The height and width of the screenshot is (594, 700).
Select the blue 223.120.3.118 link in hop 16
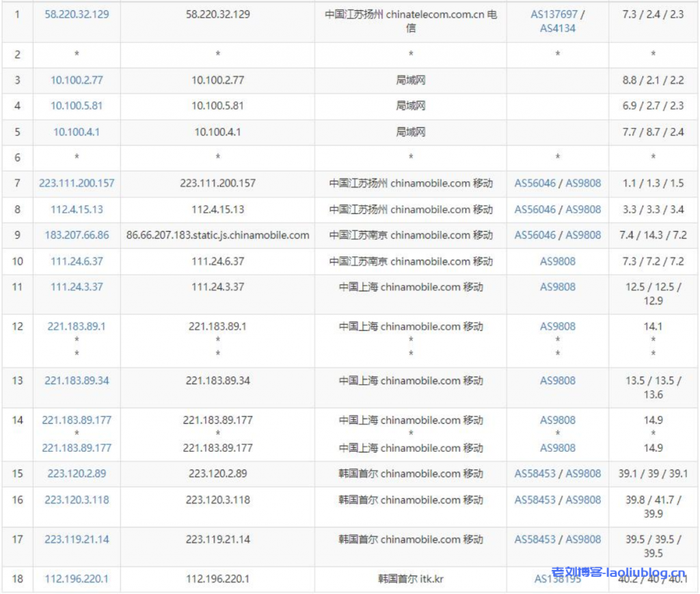[77, 500]
